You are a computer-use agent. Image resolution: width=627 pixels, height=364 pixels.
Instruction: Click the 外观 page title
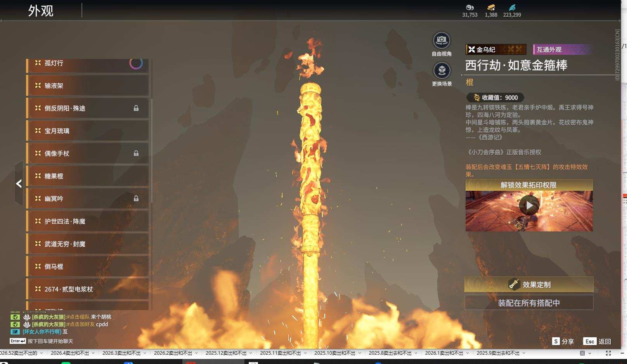pyautogui.click(x=41, y=10)
